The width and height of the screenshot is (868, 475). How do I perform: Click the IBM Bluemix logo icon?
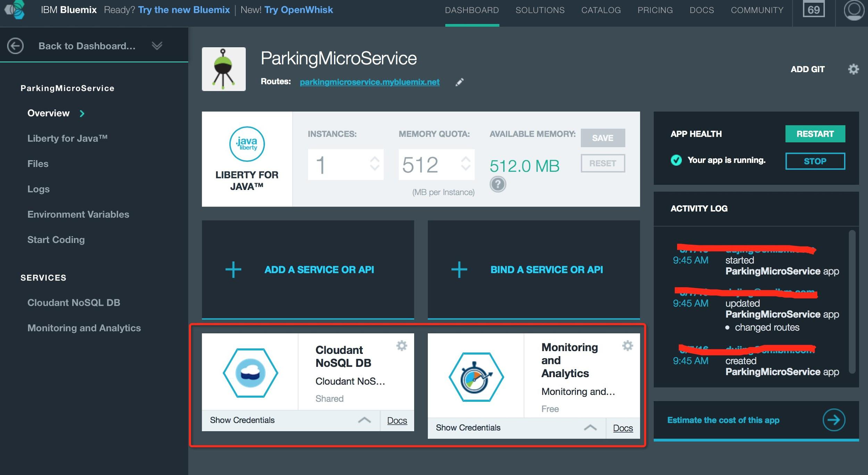(15, 10)
